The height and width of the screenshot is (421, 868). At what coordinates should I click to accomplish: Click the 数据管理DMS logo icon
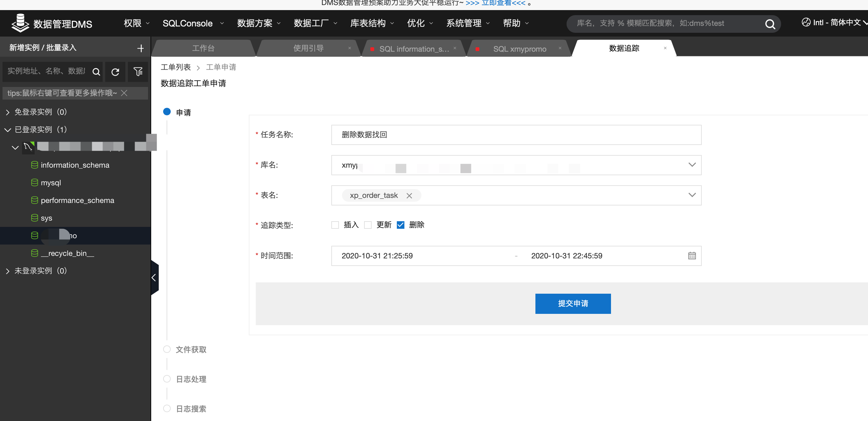[x=20, y=23]
